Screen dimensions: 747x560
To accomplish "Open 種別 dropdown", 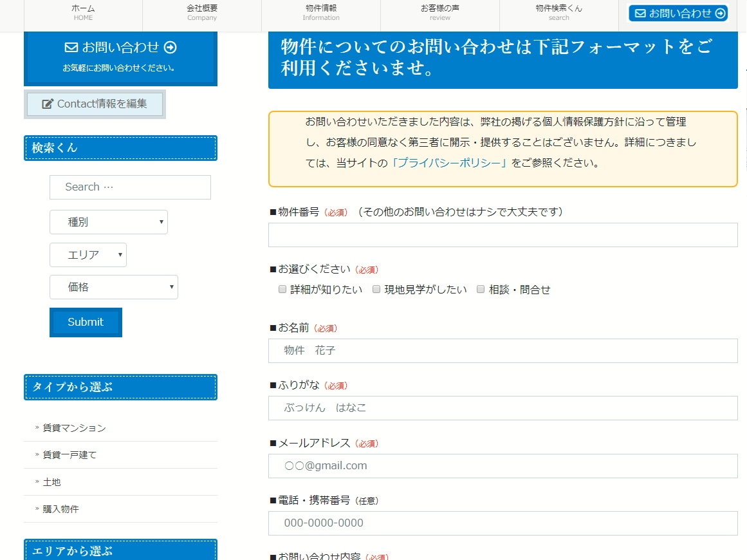I will (x=109, y=222).
